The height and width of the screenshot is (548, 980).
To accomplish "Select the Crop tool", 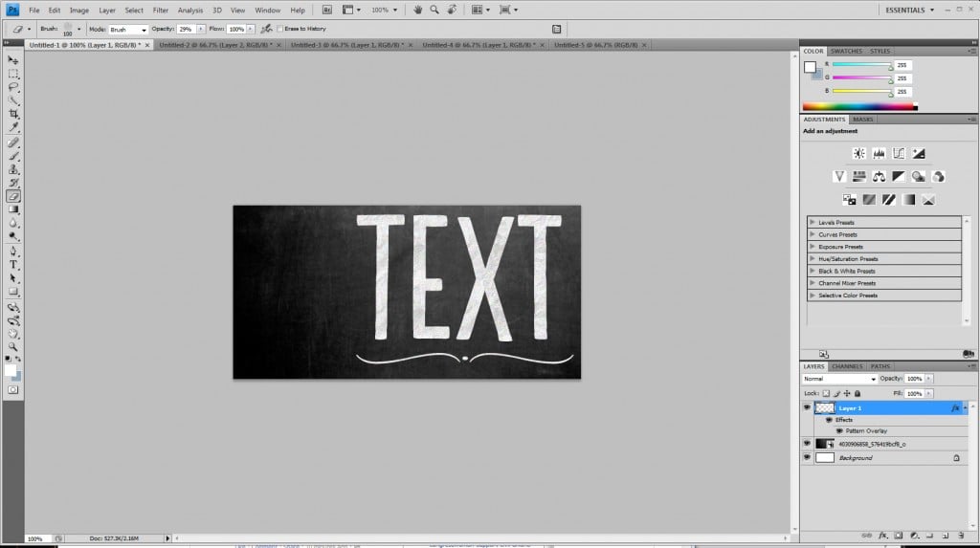I will tap(13, 114).
